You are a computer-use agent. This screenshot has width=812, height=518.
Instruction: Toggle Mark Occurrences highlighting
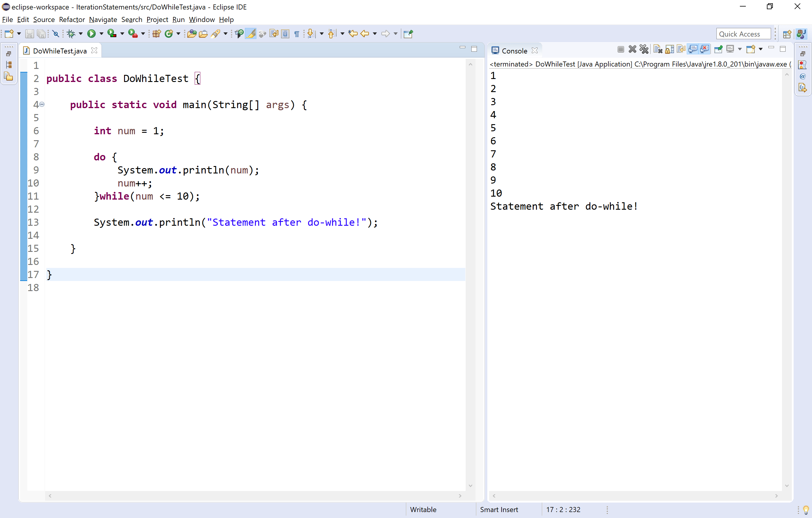[x=251, y=33]
